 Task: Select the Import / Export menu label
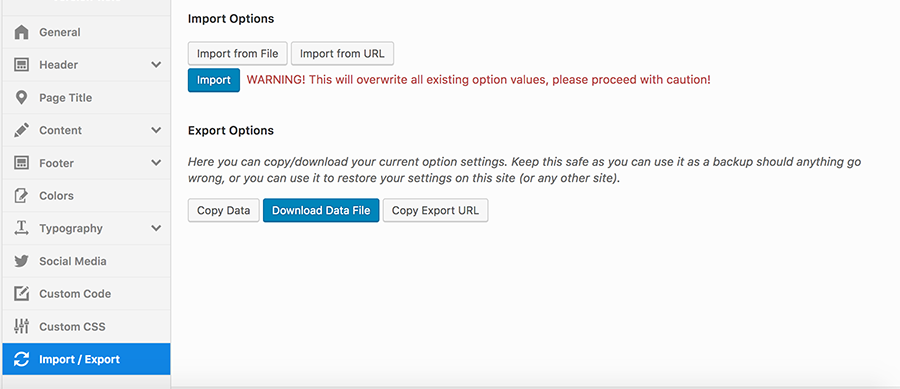pyautogui.click(x=79, y=360)
